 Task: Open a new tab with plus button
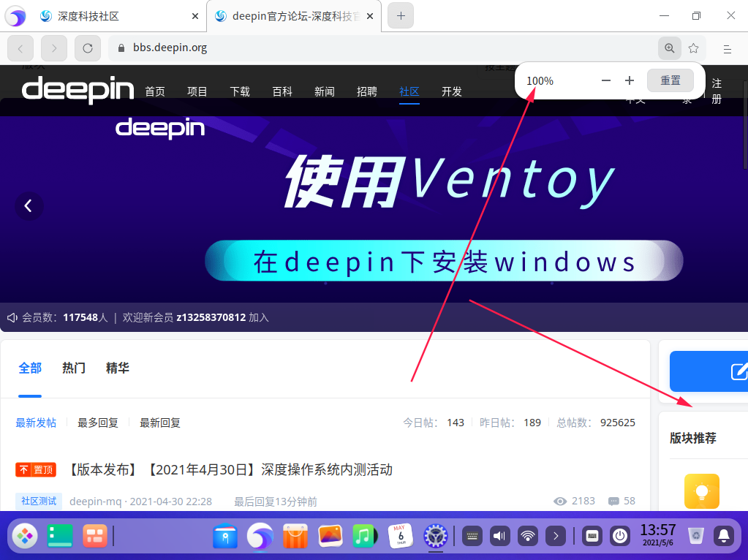(401, 16)
